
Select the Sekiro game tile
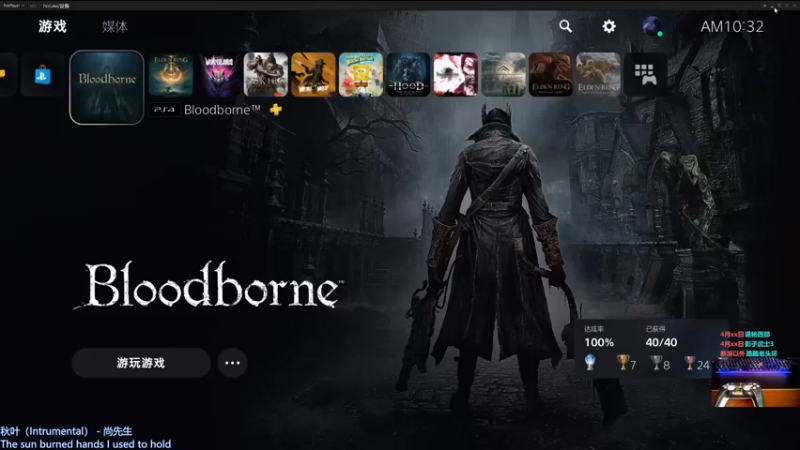click(266, 74)
